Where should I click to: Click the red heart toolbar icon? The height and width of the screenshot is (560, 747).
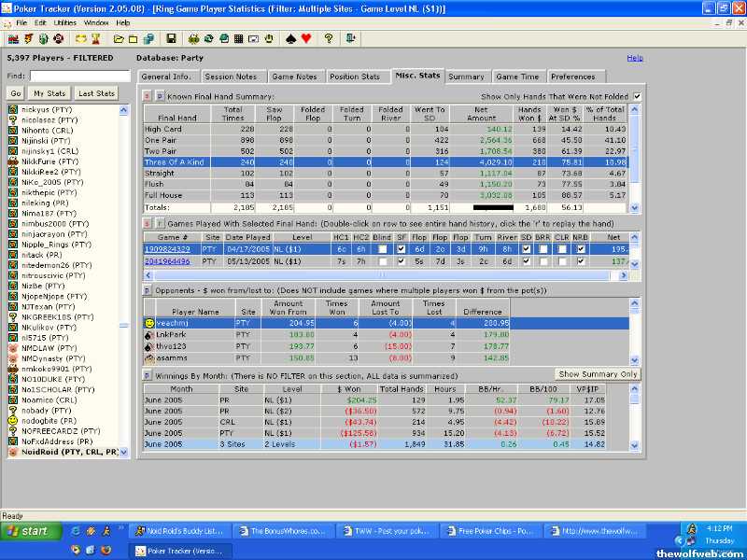(x=305, y=39)
